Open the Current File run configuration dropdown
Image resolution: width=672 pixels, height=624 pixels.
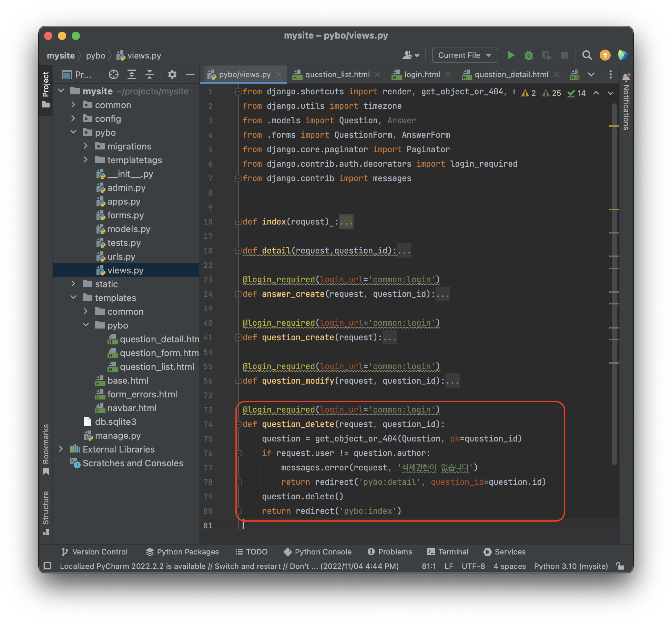pyautogui.click(x=465, y=55)
